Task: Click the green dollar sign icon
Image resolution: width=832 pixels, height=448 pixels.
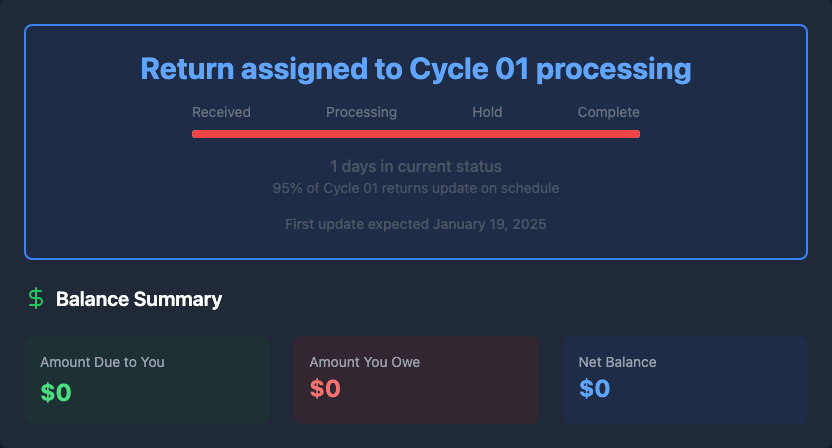Action: (36, 298)
